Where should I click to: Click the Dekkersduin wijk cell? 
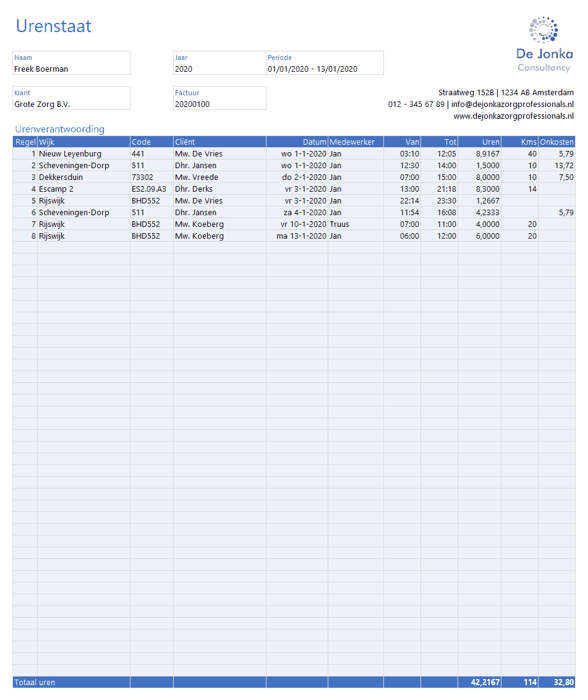(x=83, y=177)
